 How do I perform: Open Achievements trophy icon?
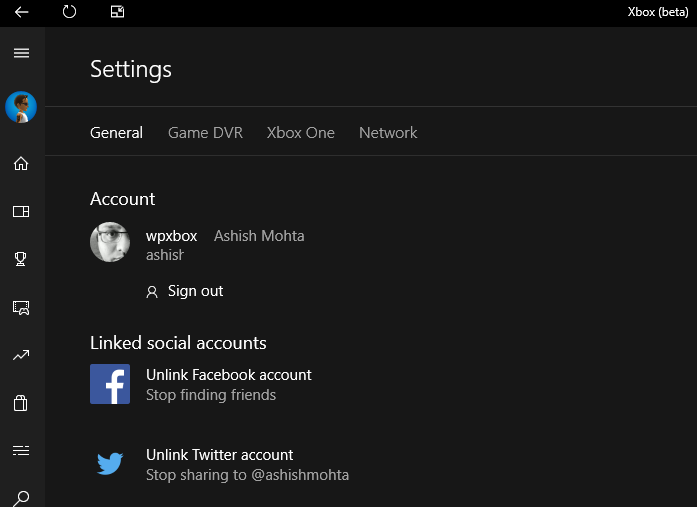coord(20,259)
